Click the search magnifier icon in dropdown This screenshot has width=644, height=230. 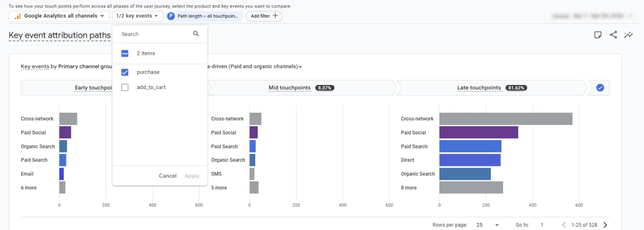point(196,34)
